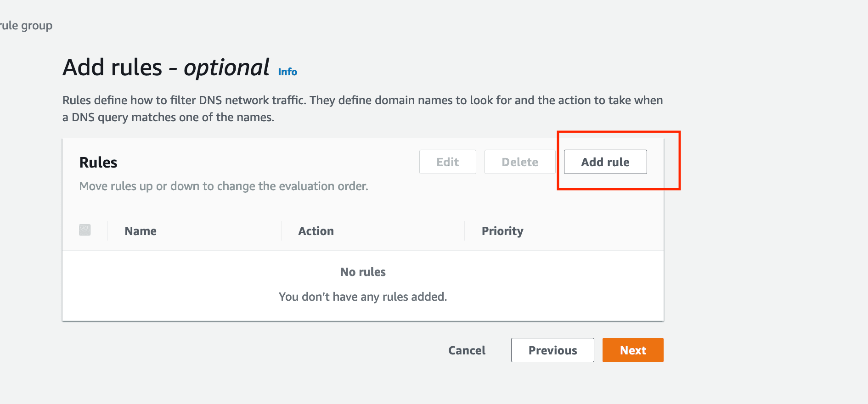
Task: Open the Info link beside the heading
Action: click(287, 72)
